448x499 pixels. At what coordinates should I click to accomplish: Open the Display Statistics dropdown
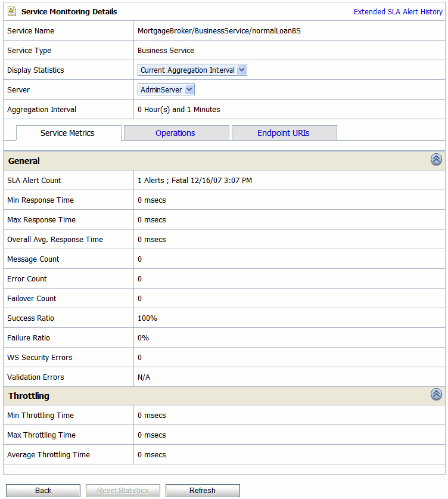pos(192,70)
